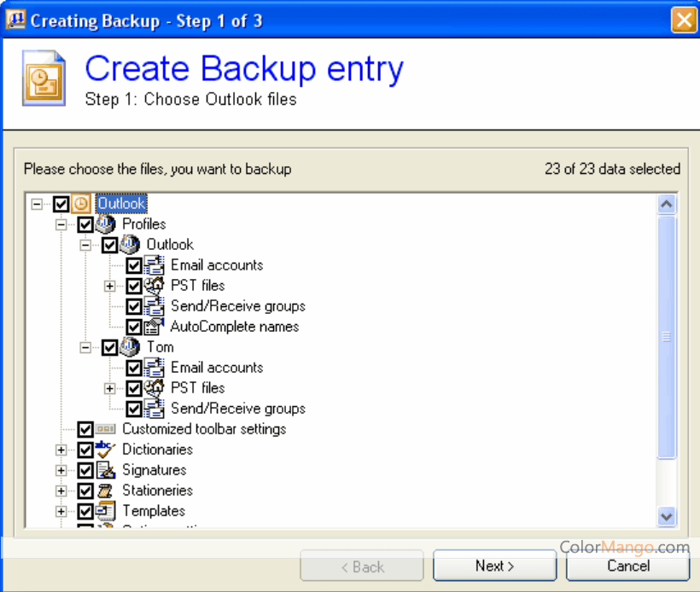Select Email accounts under Outlook profile
The height and width of the screenshot is (592, 700).
(x=217, y=265)
